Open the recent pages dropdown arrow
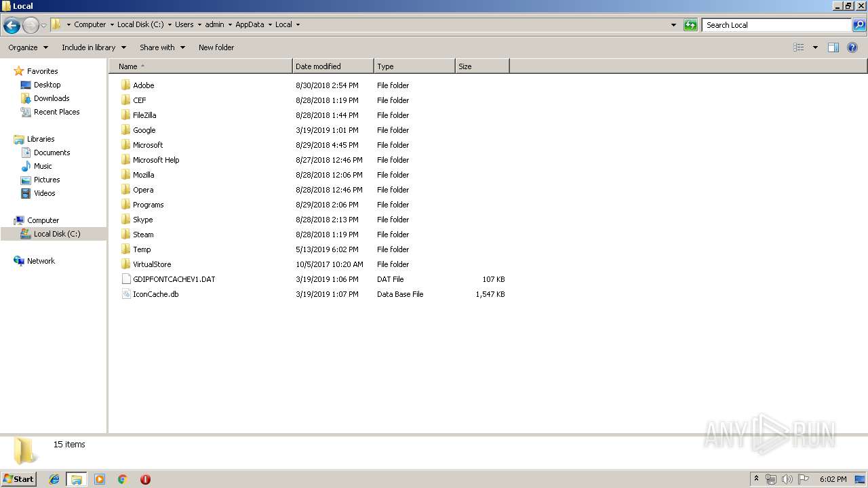The width and height of the screenshot is (868, 488). [43, 26]
